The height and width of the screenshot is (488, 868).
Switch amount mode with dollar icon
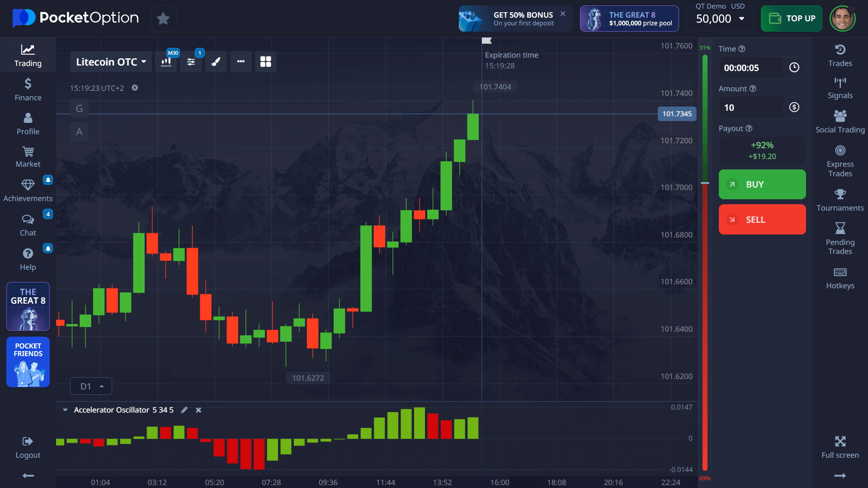click(794, 108)
